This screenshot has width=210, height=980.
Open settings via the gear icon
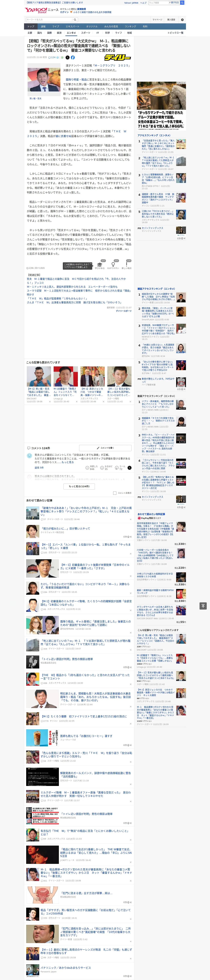[182, 19]
